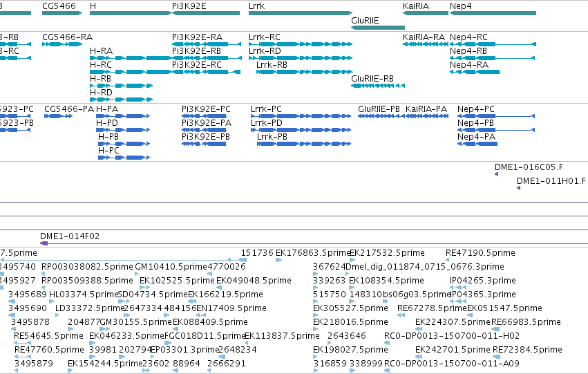Select transcript GluRIIE-RB
Screen dimensions: 588x374
pyautogui.click(x=378, y=86)
